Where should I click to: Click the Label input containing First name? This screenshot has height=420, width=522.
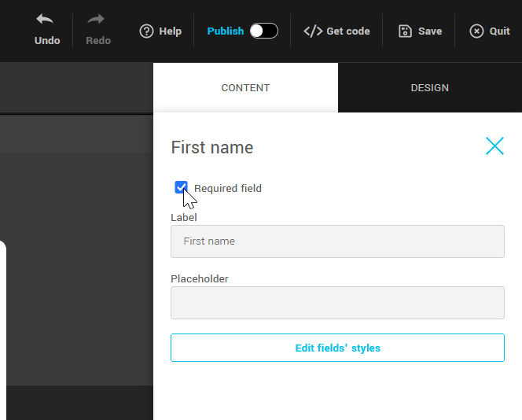point(337,241)
